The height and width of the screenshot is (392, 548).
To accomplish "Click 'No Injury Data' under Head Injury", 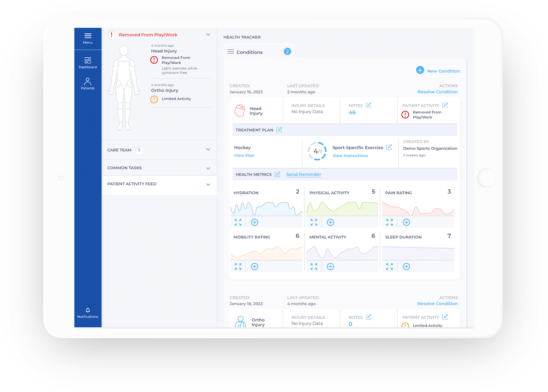I will pyautogui.click(x=307, y=112).
